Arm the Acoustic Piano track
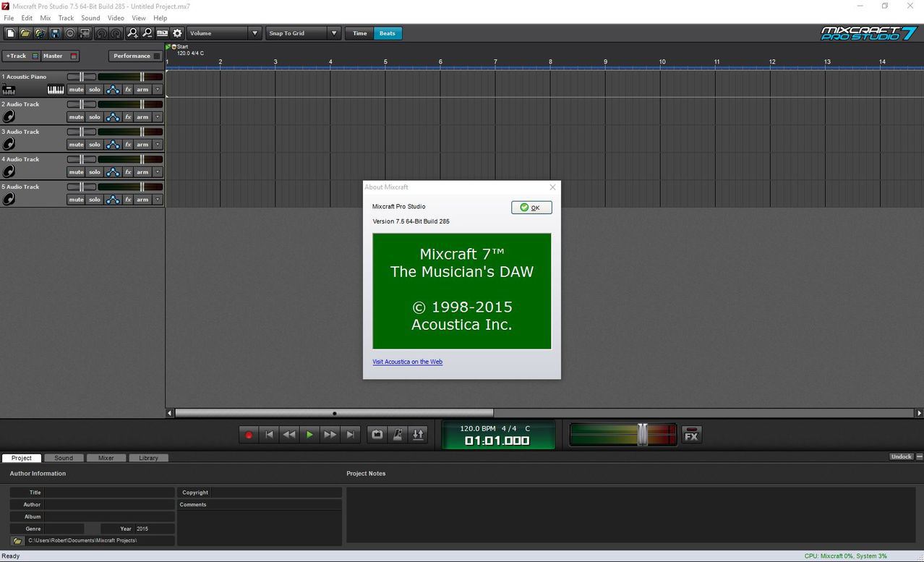Viewport: 924px width, 562px height. (x=142, y=90)
